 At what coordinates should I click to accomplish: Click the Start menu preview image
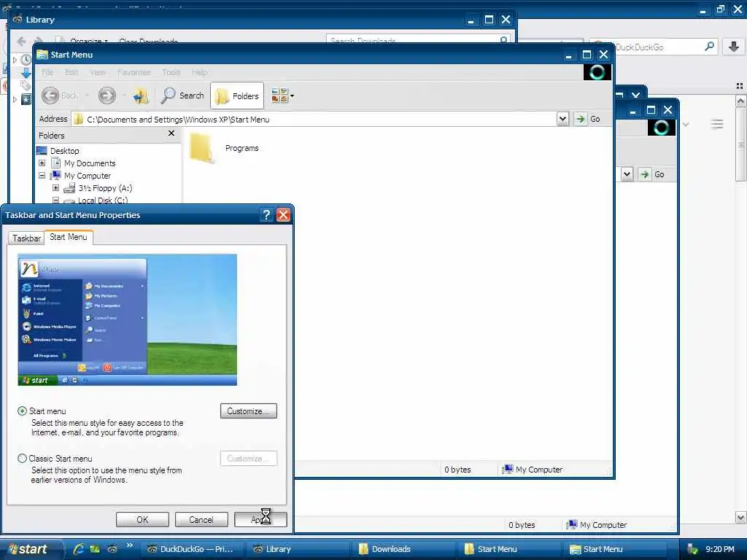click(127, 319)
